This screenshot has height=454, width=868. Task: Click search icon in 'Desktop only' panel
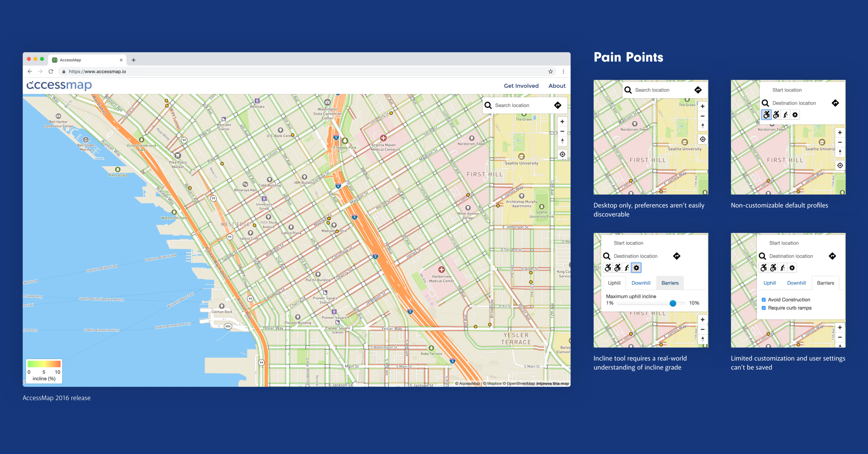[628, 90]
